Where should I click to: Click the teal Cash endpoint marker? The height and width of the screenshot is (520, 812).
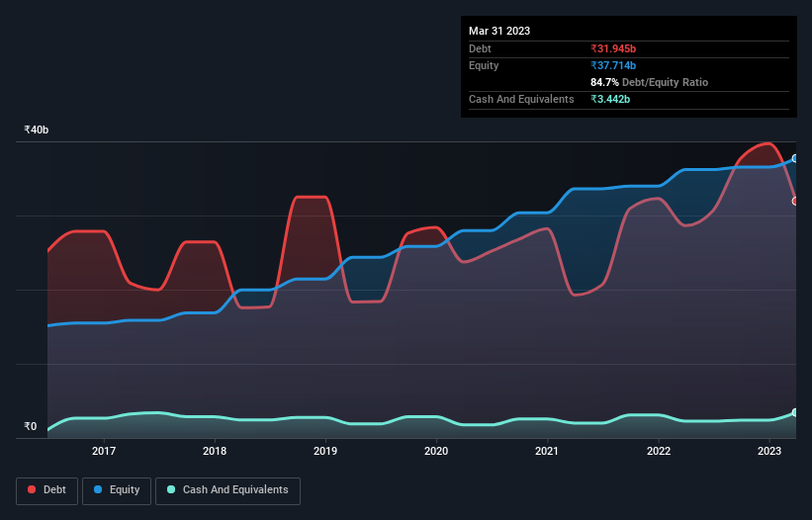(795, 412)
